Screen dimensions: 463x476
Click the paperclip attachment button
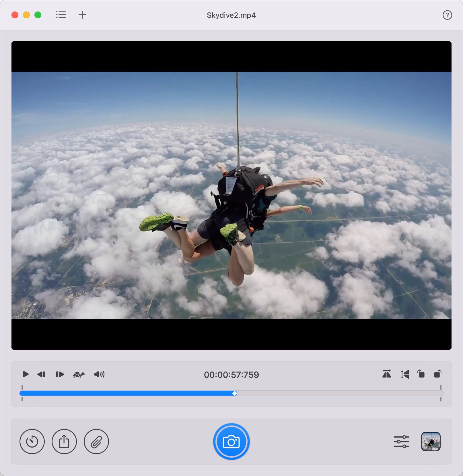coord(96,442)
